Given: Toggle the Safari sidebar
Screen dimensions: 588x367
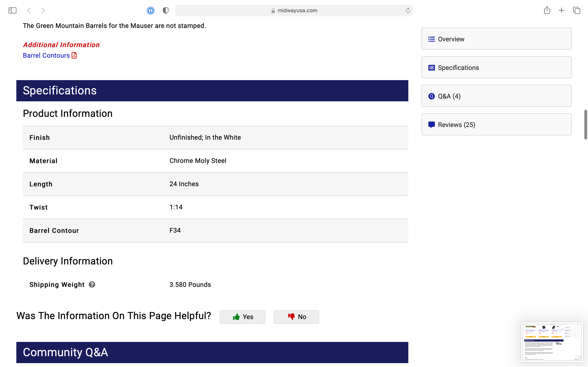Looking at the screenshot, I should point(12,10).
